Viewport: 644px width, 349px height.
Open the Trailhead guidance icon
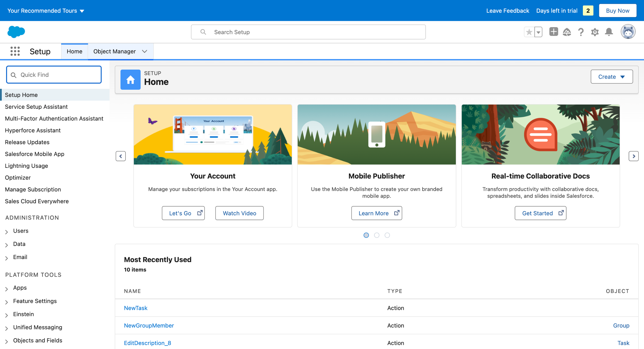click(x=567, y=32)
